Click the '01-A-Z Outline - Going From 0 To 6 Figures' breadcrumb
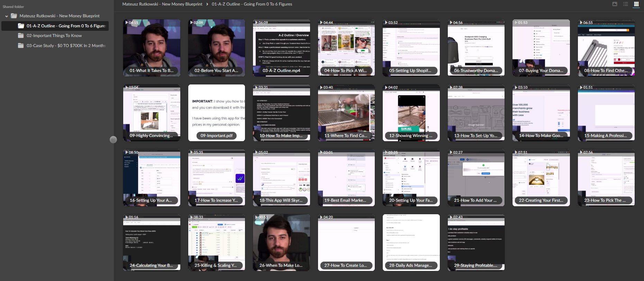This screenshot has height=281, width=644. click(252, 4)
